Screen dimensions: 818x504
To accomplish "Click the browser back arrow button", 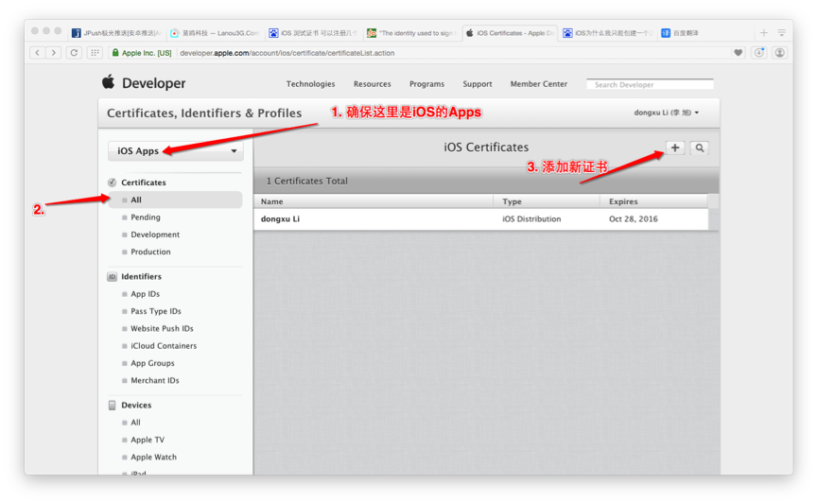I will (38, 53).
